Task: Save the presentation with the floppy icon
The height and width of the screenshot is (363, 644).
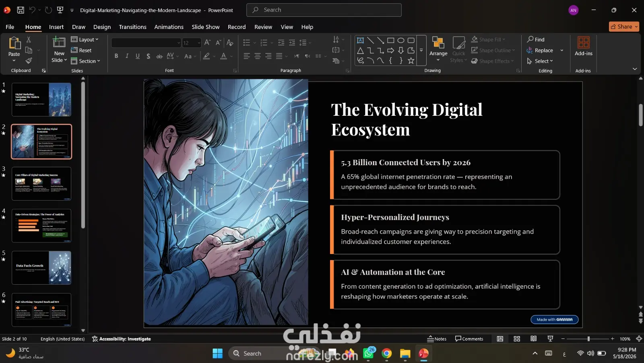Action: (21, 10)
